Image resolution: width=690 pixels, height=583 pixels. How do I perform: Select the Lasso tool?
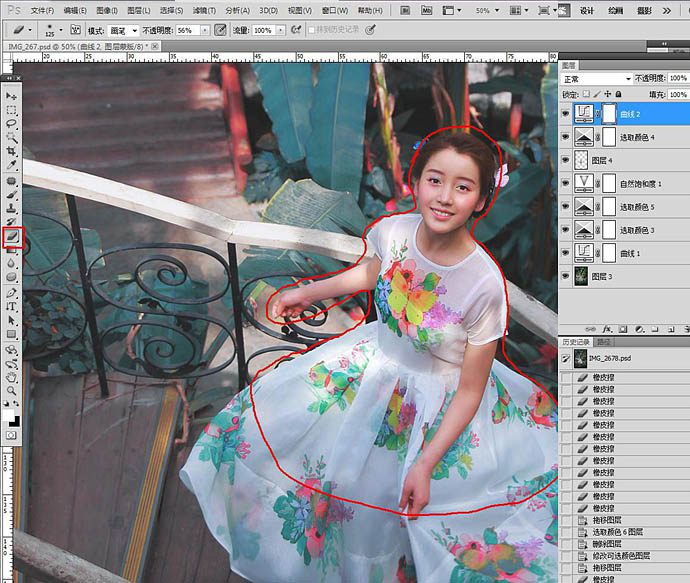(x=11, y=124)
